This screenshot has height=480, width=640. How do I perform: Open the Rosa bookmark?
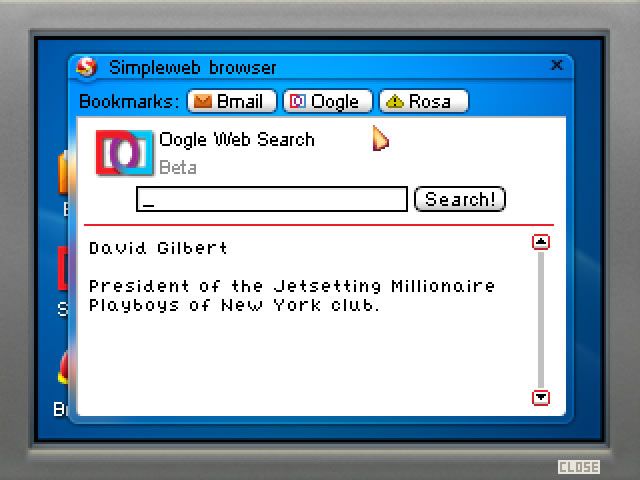[424, 101]
